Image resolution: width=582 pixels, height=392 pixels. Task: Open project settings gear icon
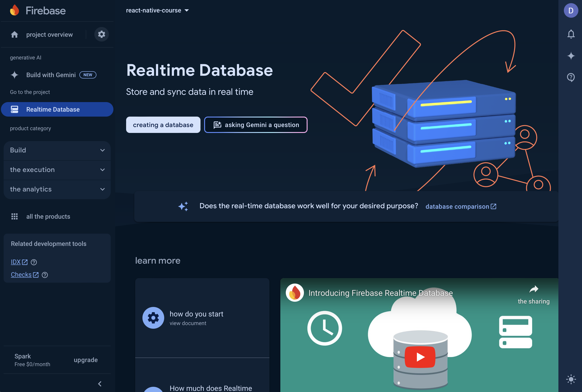[101, 34]
